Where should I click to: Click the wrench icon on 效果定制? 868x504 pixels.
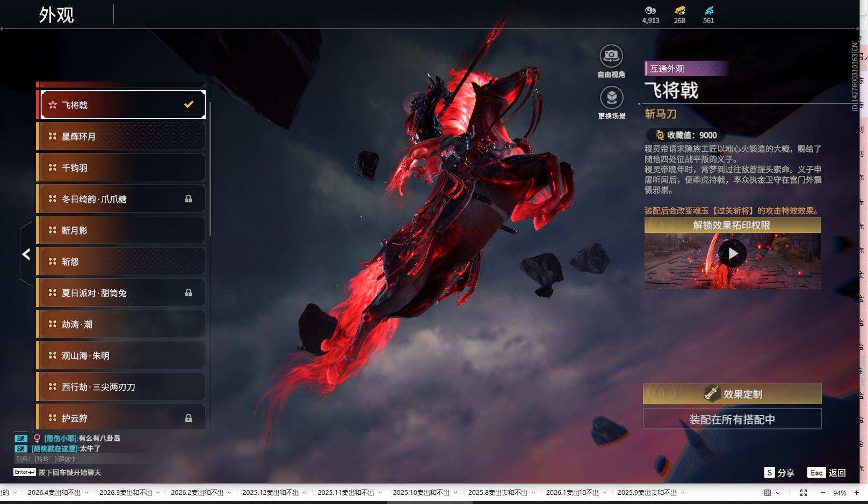712,393
